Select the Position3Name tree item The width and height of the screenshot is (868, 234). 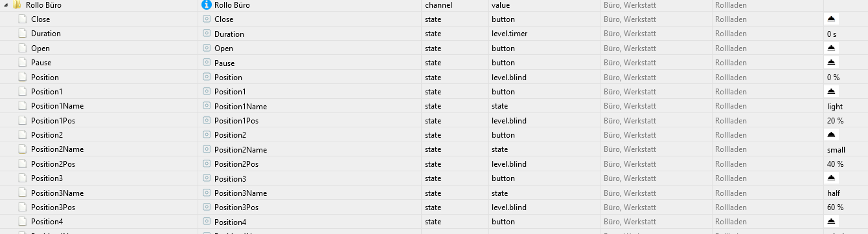[57, 193]
